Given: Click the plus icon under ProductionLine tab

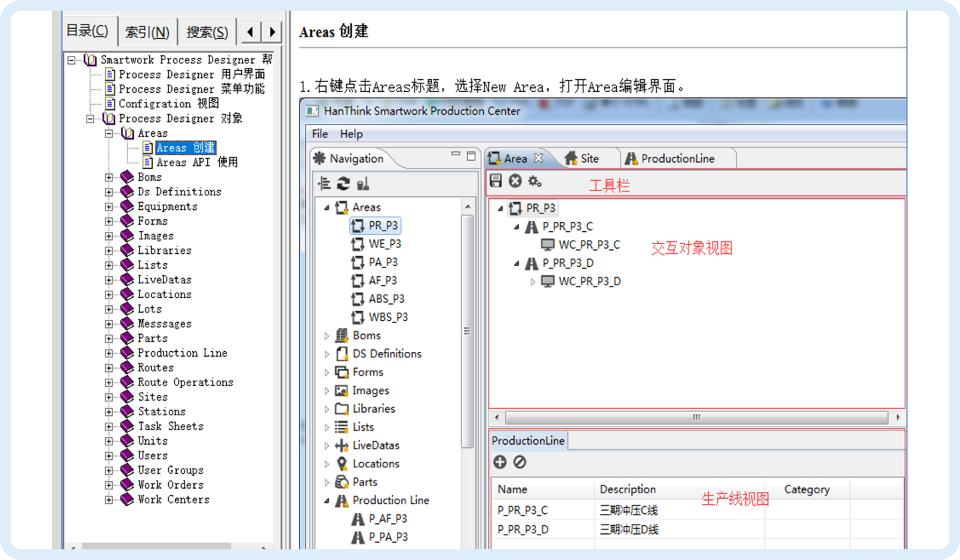Looking at the screenshot, I should coord(500,461).
